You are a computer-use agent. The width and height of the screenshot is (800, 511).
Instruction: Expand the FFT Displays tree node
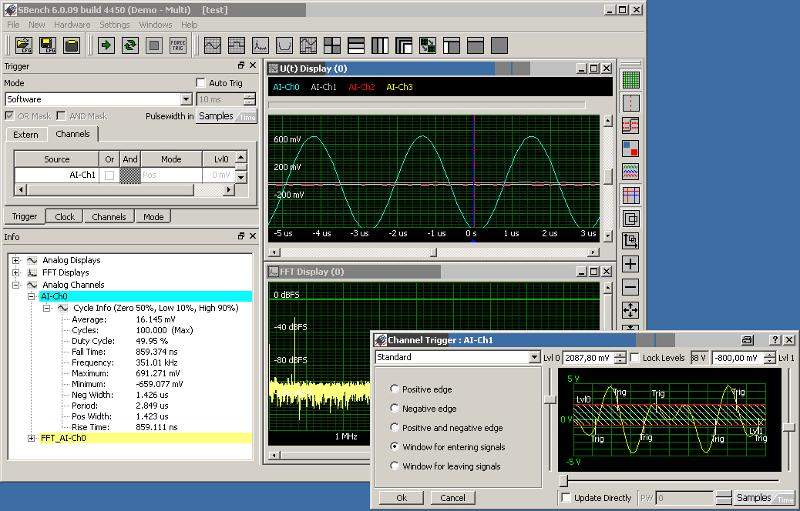tap(16, 272)
